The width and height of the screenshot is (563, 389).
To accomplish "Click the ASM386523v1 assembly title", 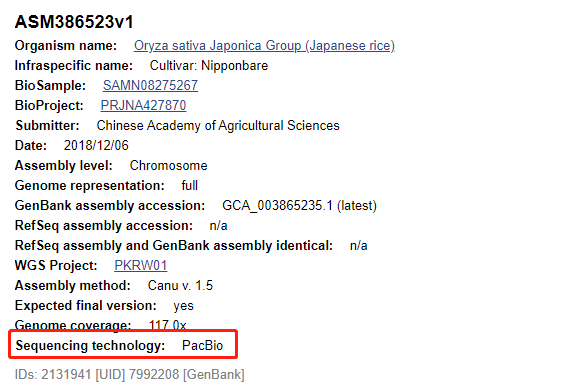I will coord(74,22).
